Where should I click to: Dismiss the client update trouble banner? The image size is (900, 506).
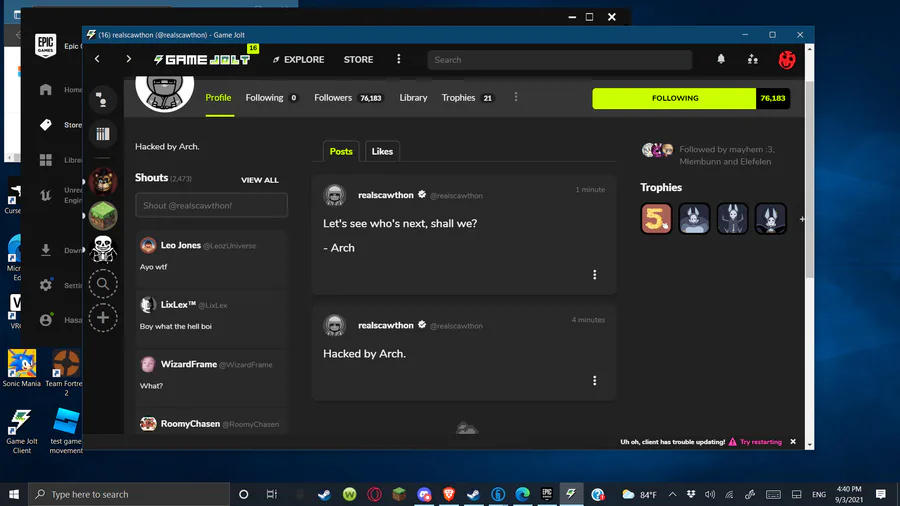(x=793, y=442)
